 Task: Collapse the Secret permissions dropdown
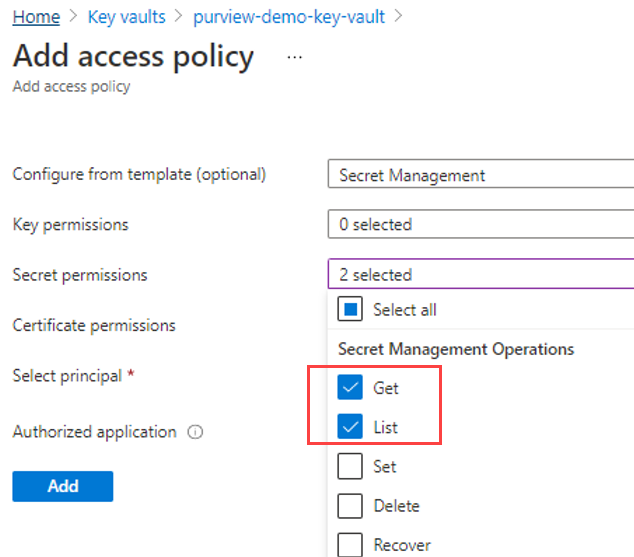tap(480, 275)
